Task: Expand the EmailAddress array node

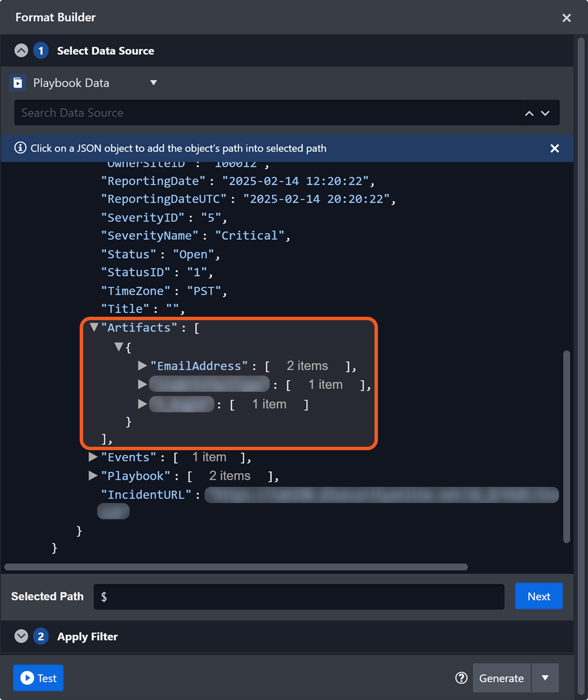Action: [142, 366]
